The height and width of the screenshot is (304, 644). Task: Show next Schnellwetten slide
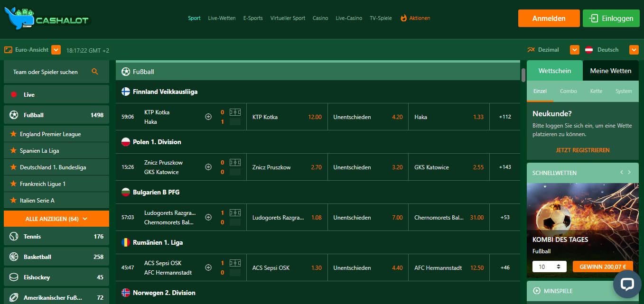(x=629, y=172)
